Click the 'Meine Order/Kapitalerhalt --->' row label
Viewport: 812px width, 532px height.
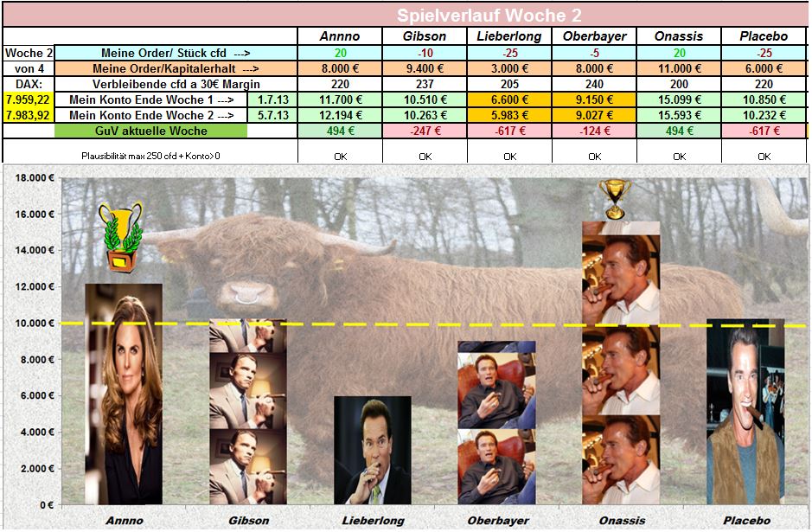(x=176, y=68)
